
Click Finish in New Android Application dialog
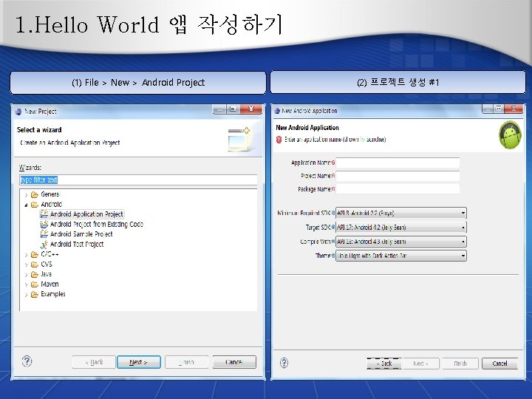point(460,364)
